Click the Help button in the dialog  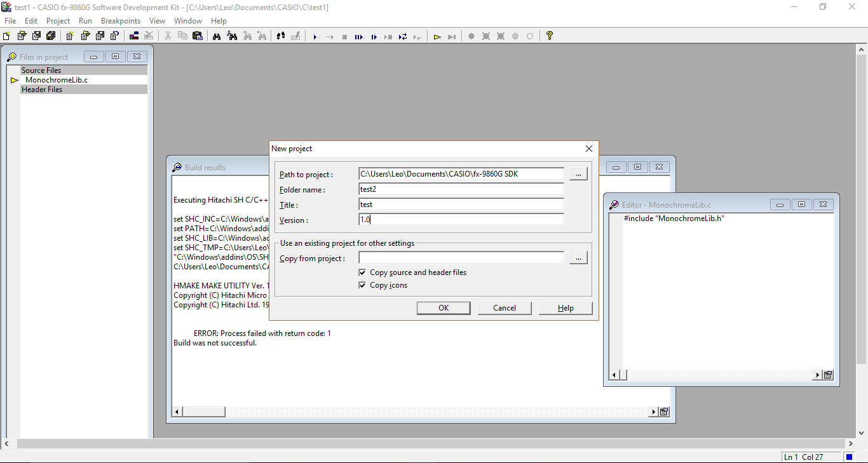tap(566, 308)
